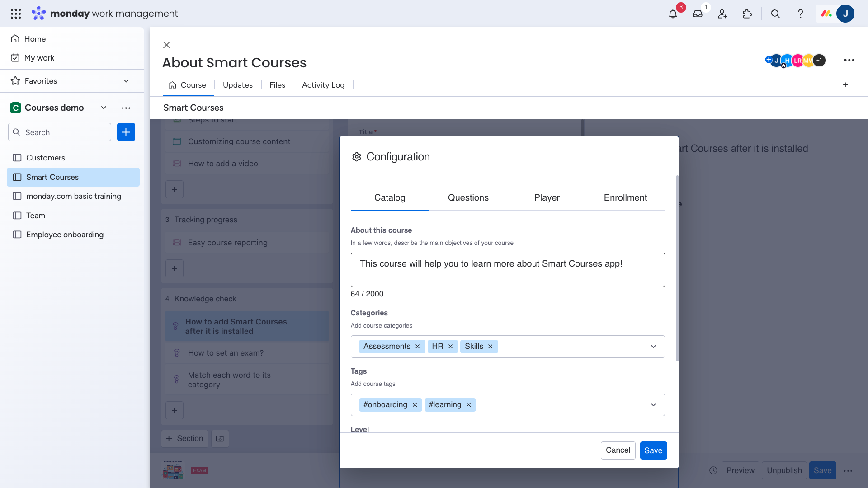
Task: Remove the Skills category chip
Action: [490, 347]
